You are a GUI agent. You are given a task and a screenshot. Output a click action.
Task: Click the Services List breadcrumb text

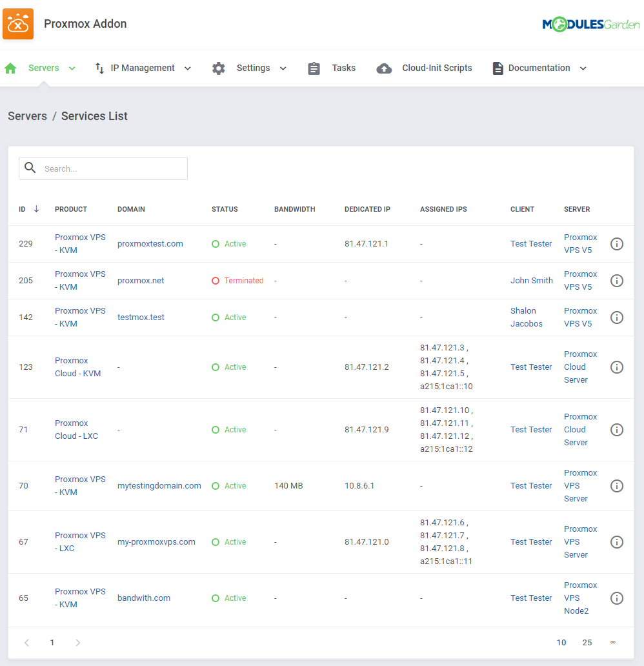(x=94, y=116)
